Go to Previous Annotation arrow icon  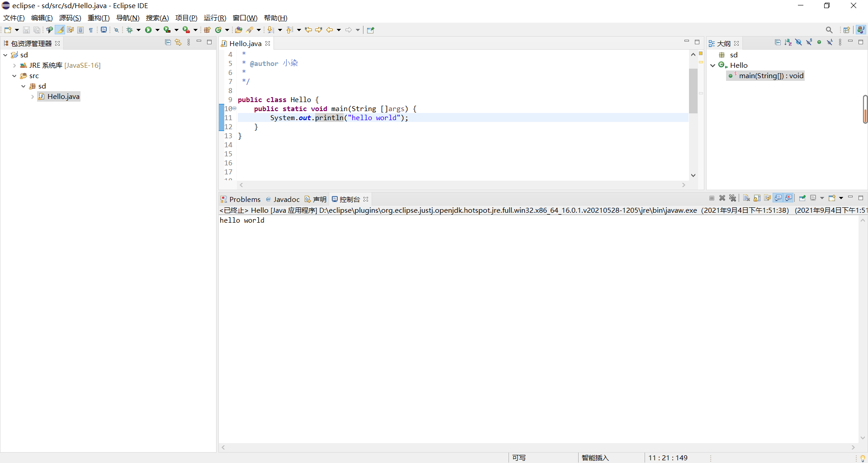point(289,30)
